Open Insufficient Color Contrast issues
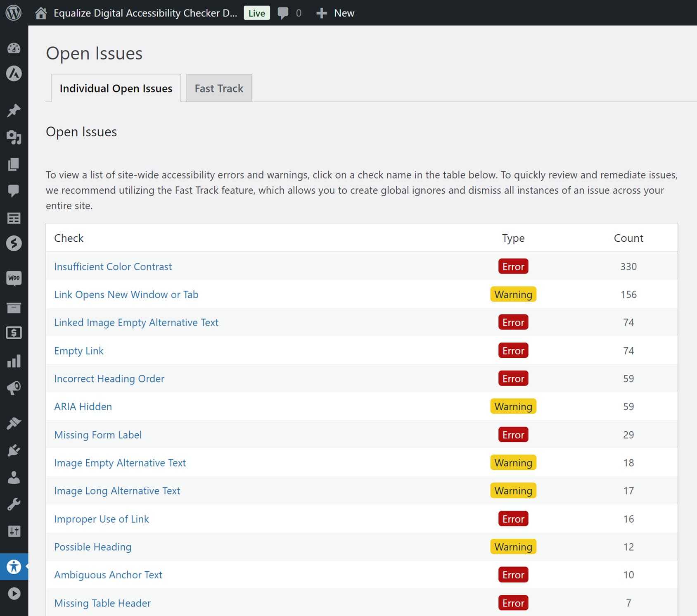The height and width of the screenshot is (616, 697). pos(113,266)
